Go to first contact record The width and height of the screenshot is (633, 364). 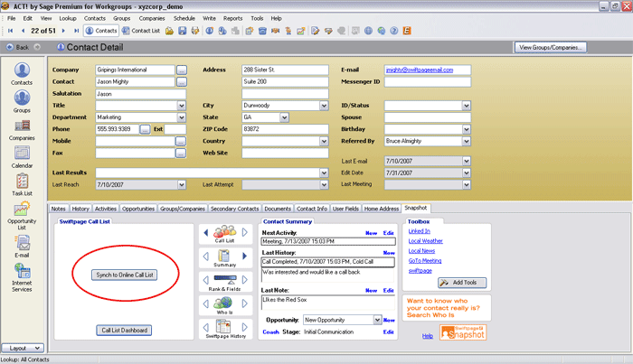click(11, 31)
